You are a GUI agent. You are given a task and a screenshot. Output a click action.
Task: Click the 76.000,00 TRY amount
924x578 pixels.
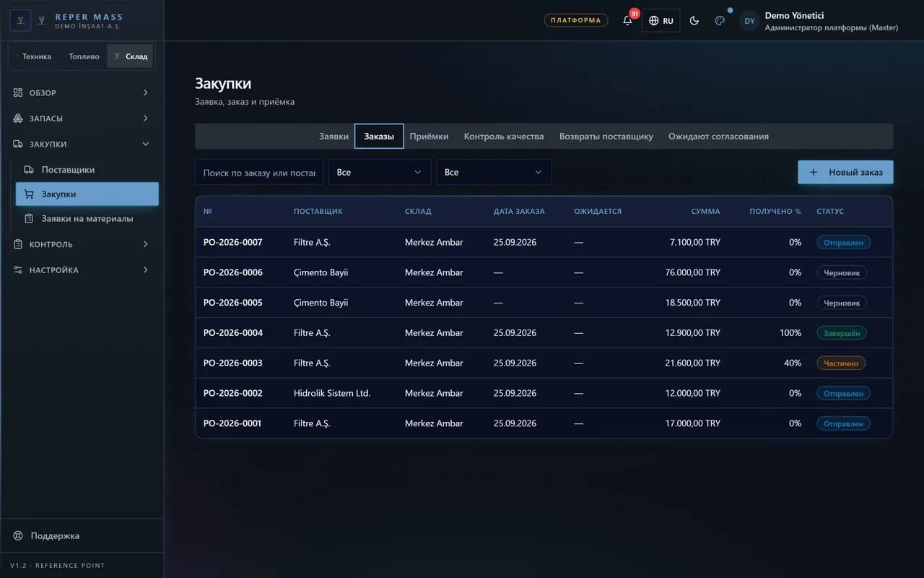click(x=693, y=272)
